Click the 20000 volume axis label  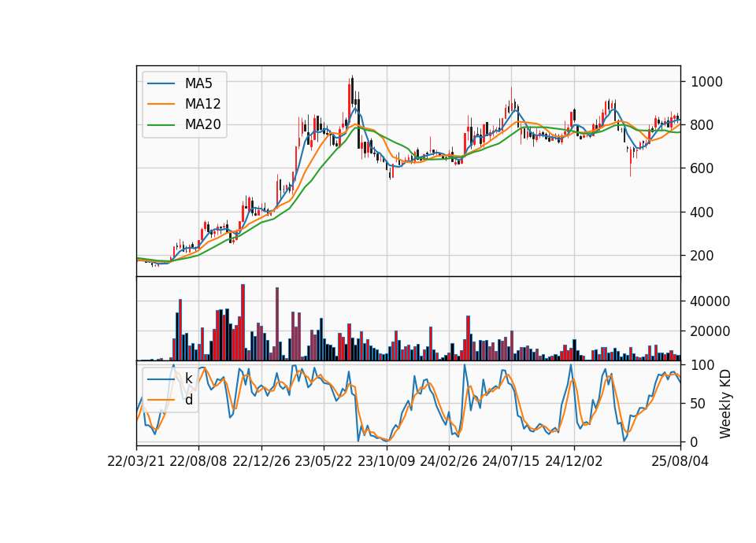click(710, 331)
